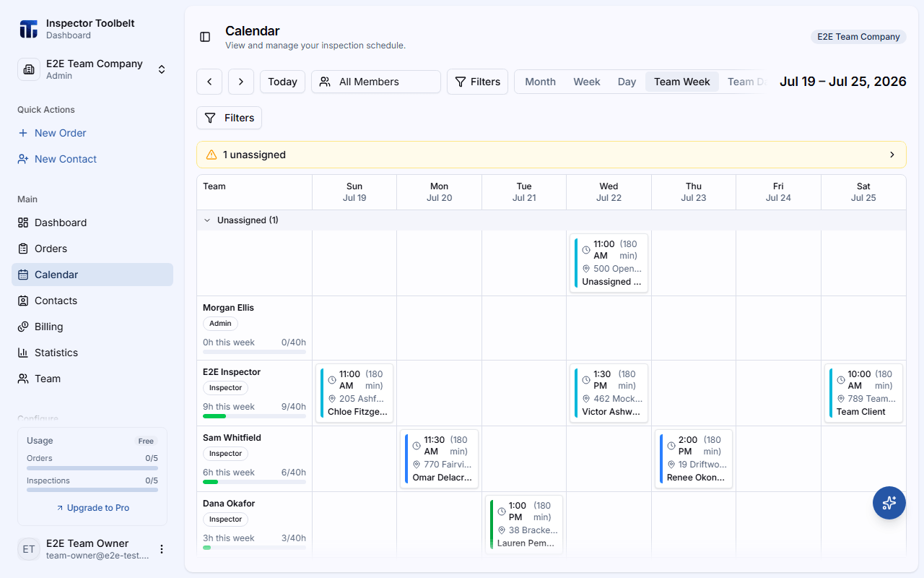
Task: Open the Lauren Pem... appointment on Tuesday
Action: tap(524, 525)
